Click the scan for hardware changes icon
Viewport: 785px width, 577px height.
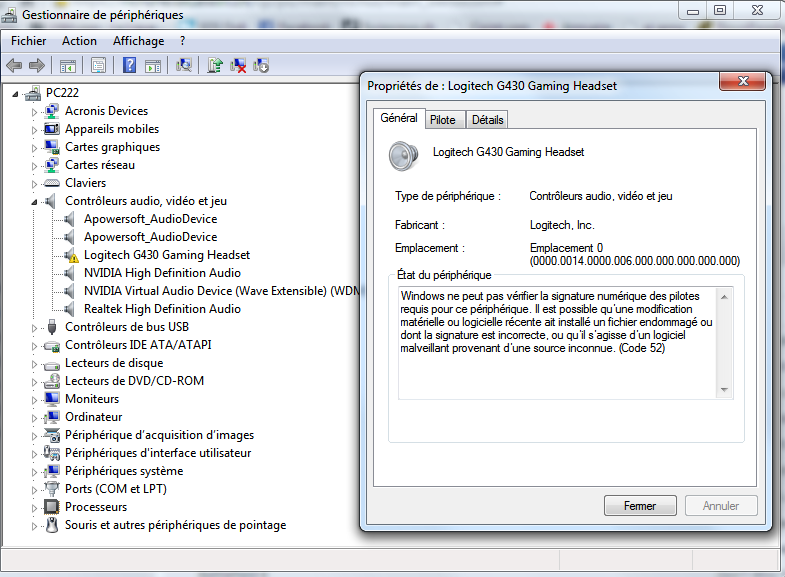click(x=184, y=65)
